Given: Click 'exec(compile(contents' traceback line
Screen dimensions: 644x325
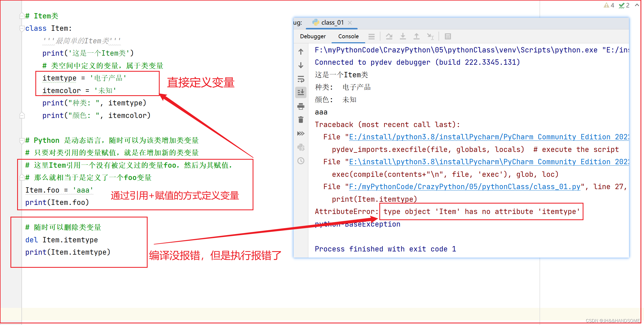Looking at the screenshot, I should 445,174.
